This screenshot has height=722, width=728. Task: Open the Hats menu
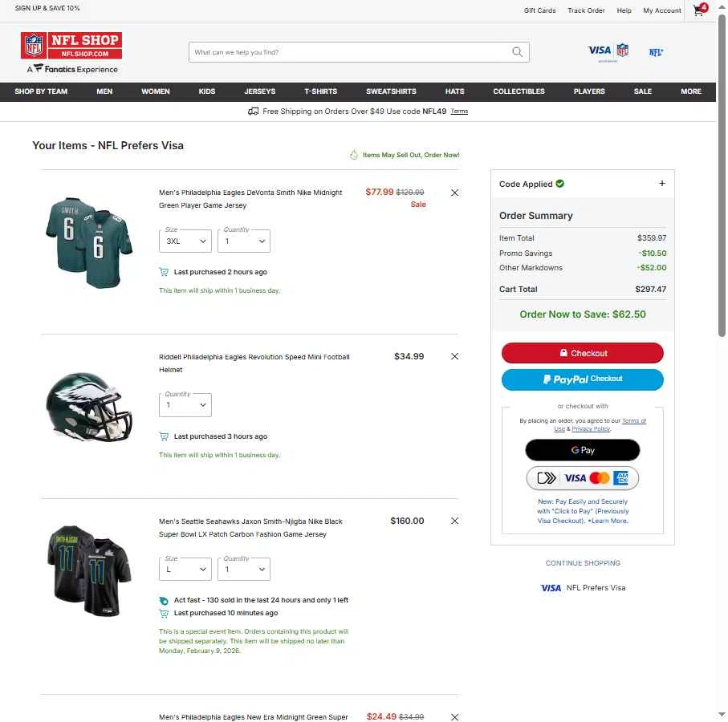[x=454, y=91]
